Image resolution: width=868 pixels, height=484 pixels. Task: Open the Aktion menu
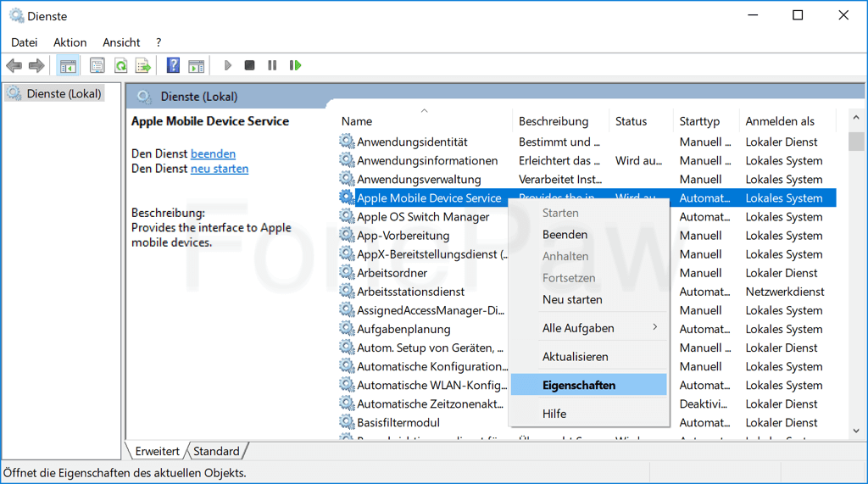pos(70,42)
